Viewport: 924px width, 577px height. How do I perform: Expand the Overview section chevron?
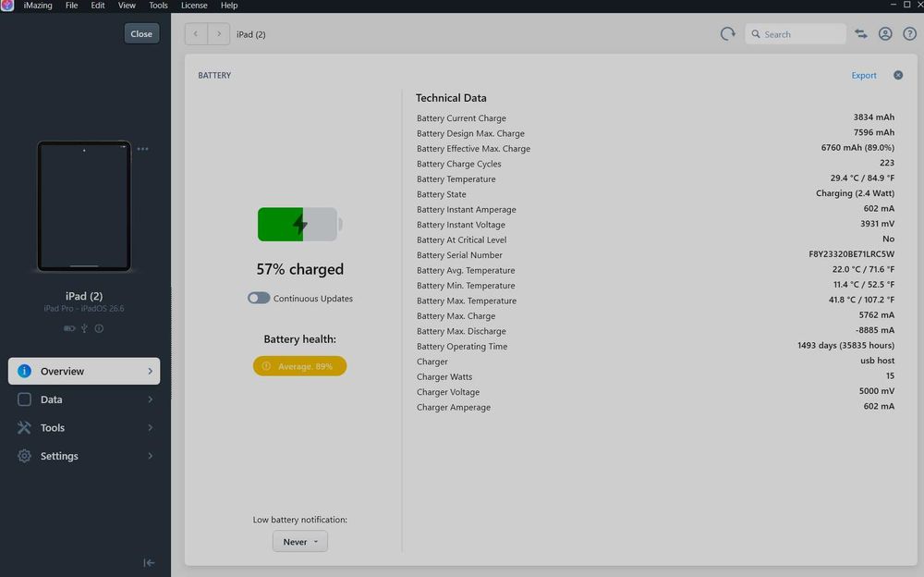point(151,371)
